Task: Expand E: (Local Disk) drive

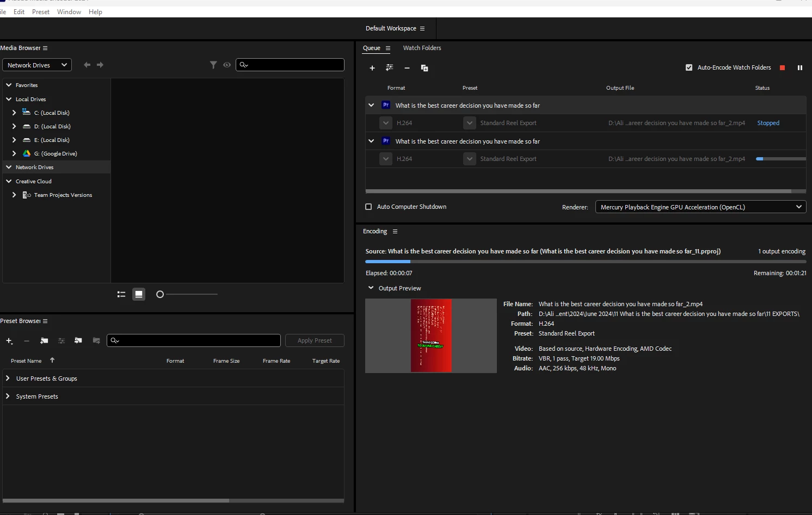Action: tap(14, 140)
